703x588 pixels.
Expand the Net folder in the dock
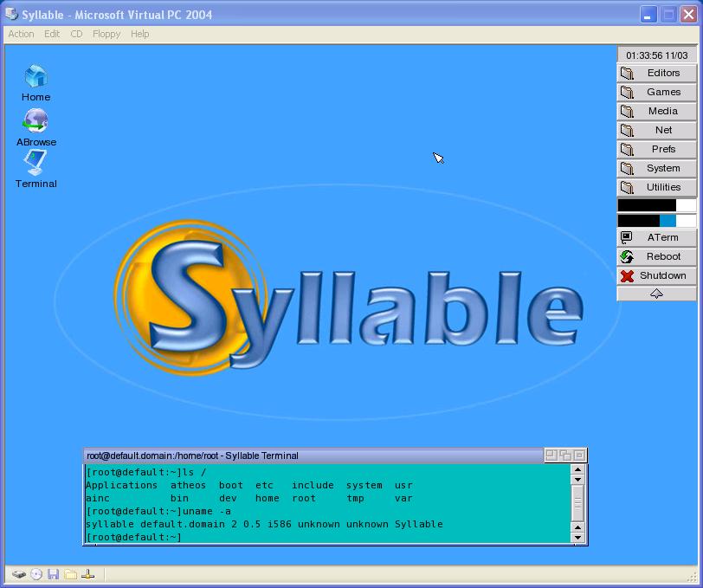pos(657,130)
